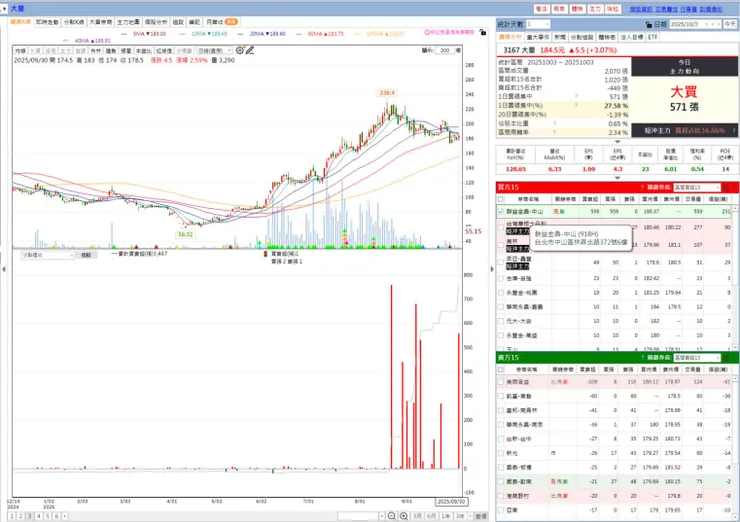
Task: Open help icon on 買方15 header
Action: coord(642,187)
